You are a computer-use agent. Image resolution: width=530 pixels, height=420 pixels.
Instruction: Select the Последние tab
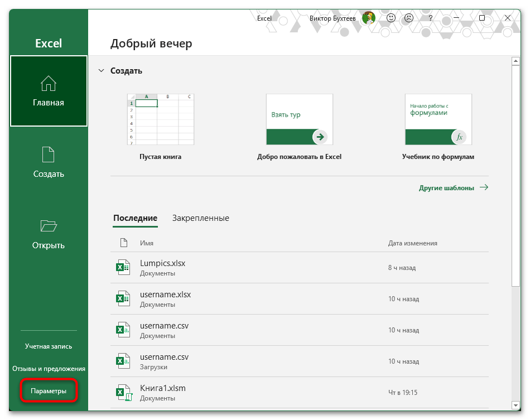[x=135, y=218]
